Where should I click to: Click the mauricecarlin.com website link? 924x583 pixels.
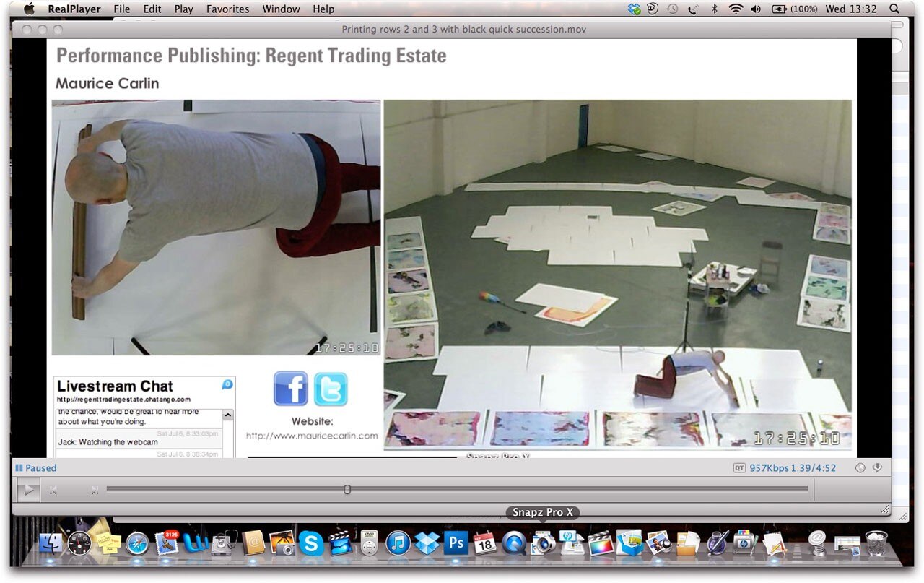tap(312, 436)
